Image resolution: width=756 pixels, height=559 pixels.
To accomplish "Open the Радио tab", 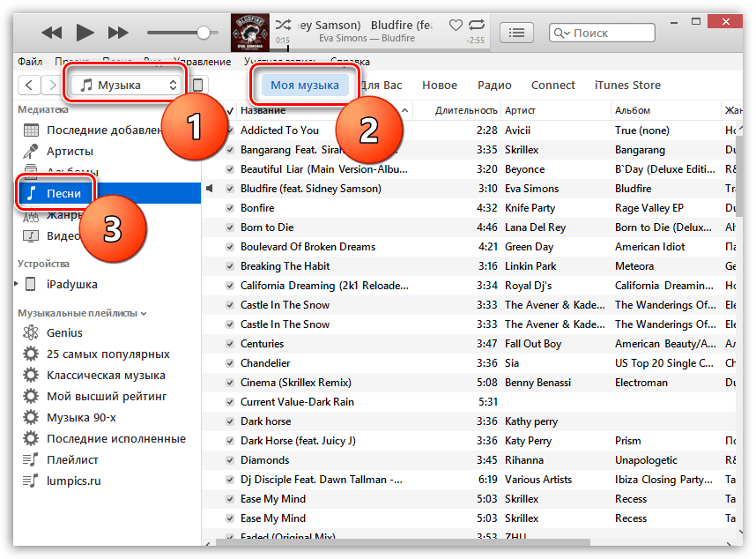I will pos(494,85).
